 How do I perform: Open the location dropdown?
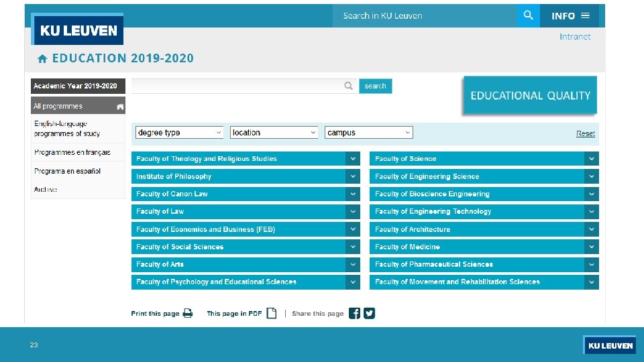(x=274, y=133)
